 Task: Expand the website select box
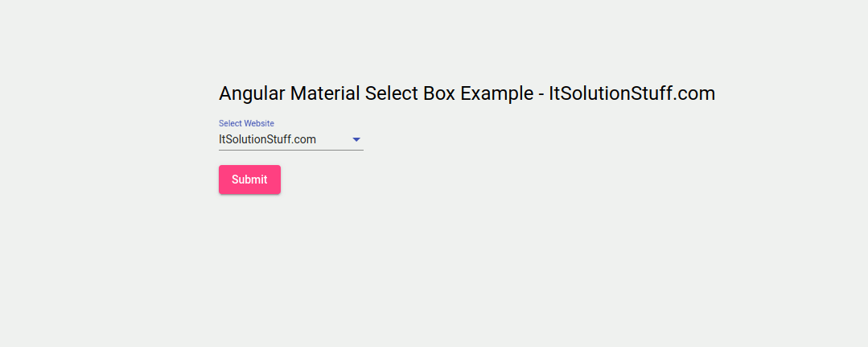290,139
